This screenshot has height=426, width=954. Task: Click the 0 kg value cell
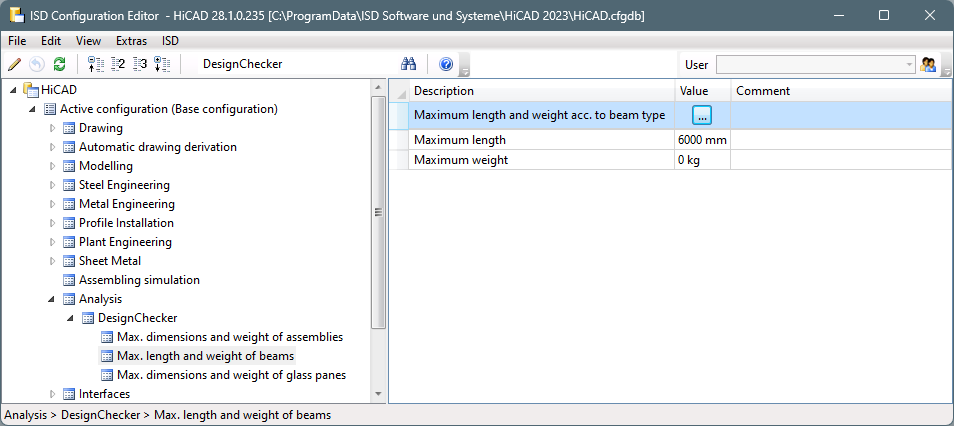pos(702,160)
